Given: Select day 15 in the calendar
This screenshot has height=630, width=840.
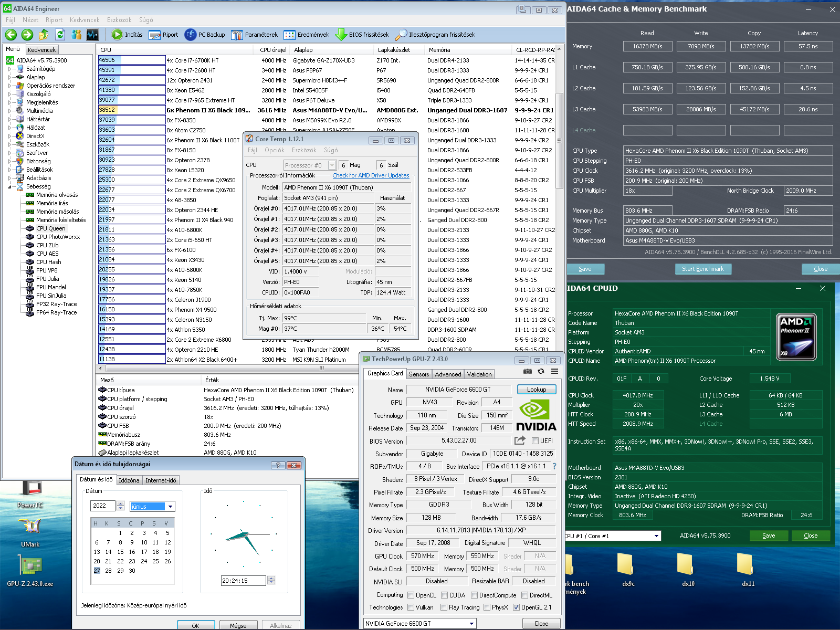Looking at the screenshot, I should click(120, 552).
